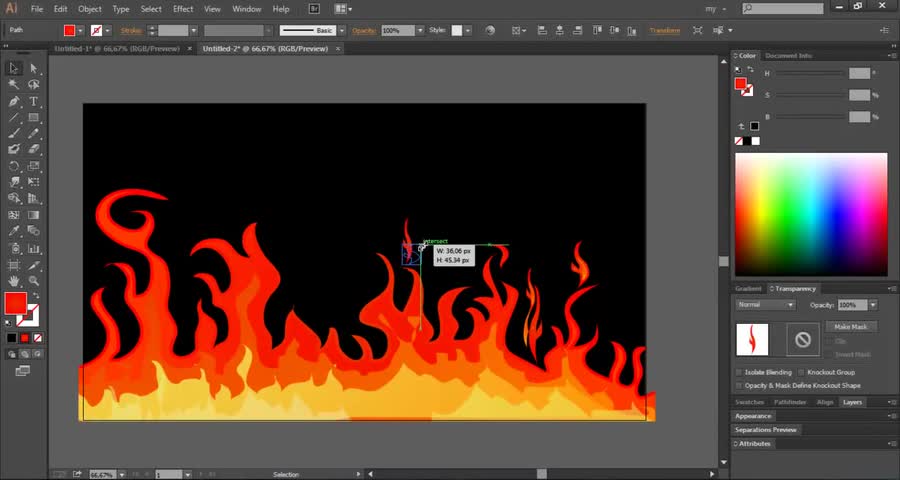Select the Column Graph tool

[33, 249]
